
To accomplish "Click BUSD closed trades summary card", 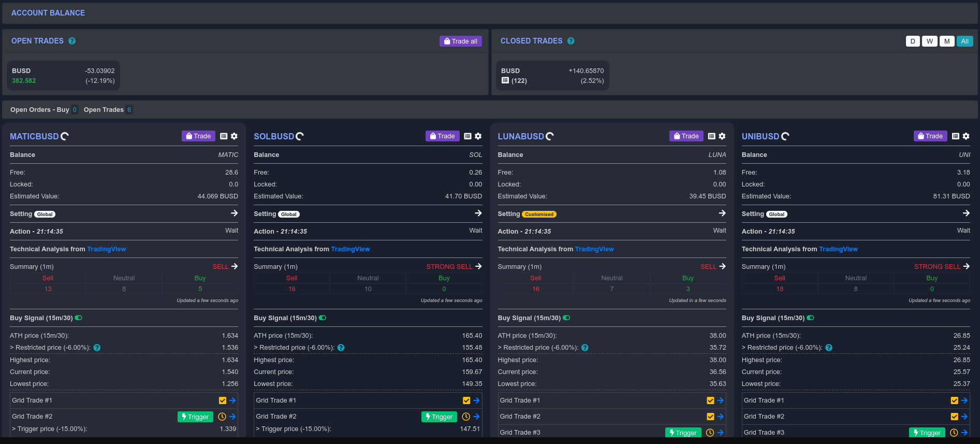I will click(552, 76).
